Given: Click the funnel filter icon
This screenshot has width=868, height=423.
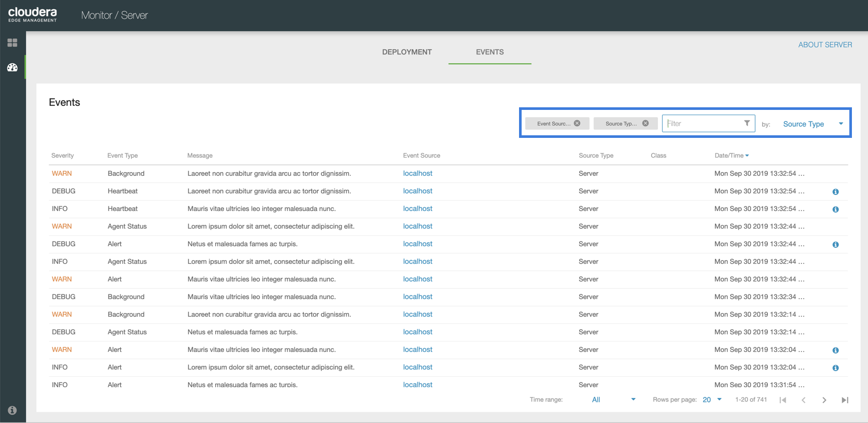Looking at the screenshot, I should 747,123.
